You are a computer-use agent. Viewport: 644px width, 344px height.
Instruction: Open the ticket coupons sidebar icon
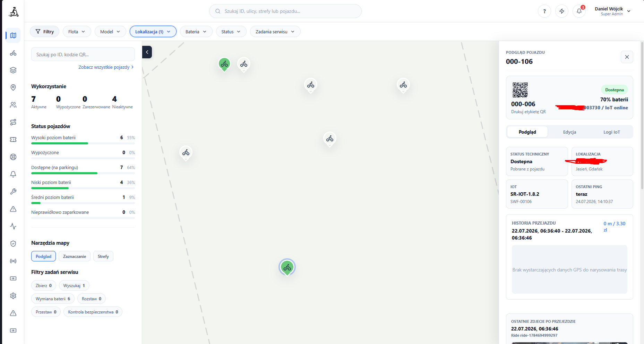point(13,140)
